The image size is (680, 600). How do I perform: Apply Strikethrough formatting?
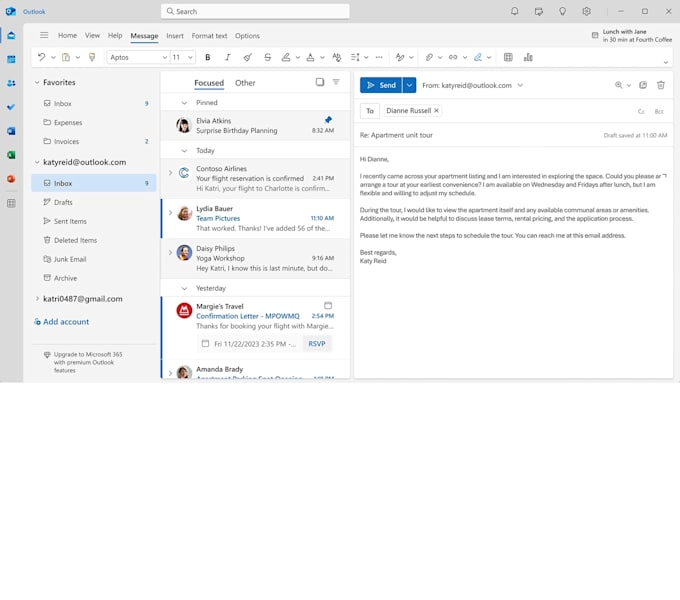(268, 57)
